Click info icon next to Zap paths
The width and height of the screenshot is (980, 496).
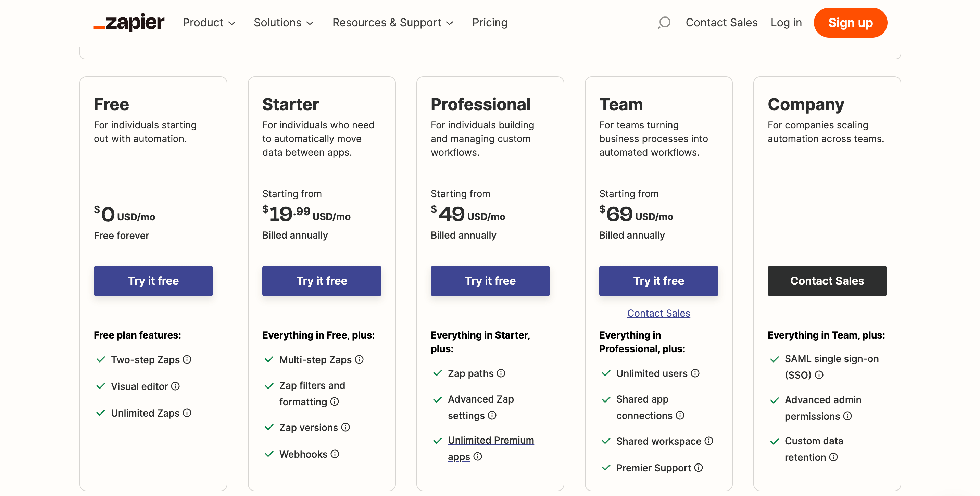click(x=501, y=373)
